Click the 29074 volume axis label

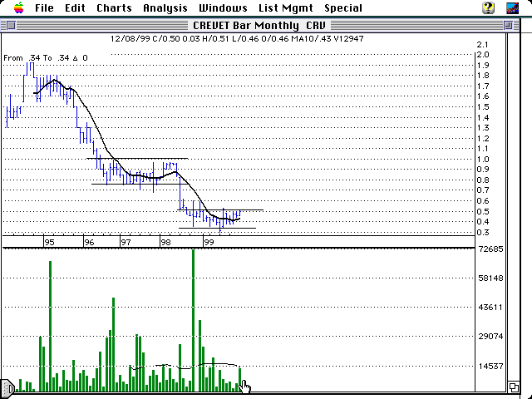point(490,337)
